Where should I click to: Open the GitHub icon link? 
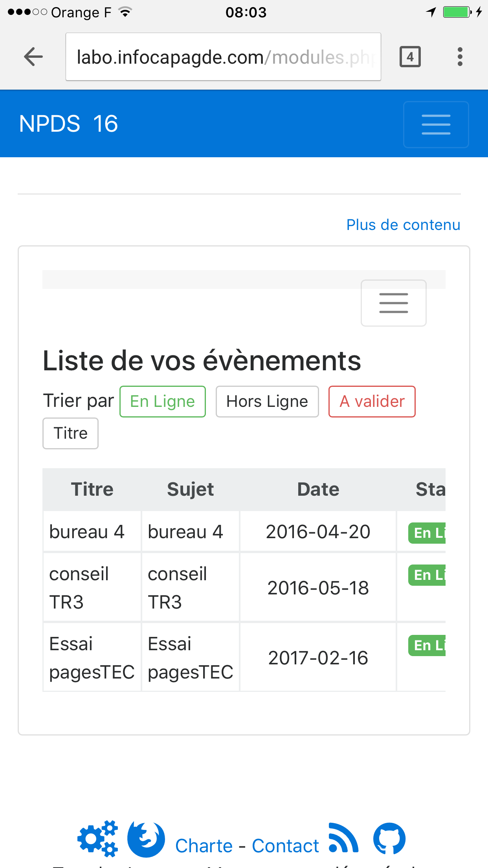point(389,839)
